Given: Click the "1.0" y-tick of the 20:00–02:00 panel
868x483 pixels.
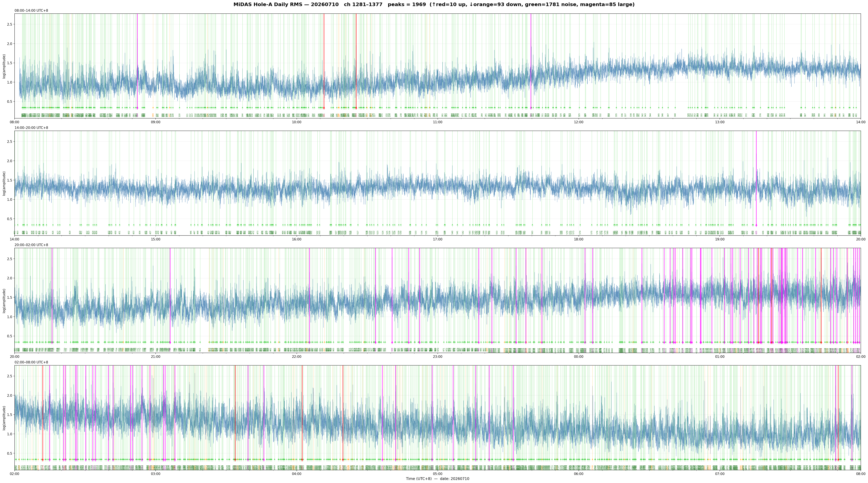Looking at the screenshot, I should pos(10,317).
